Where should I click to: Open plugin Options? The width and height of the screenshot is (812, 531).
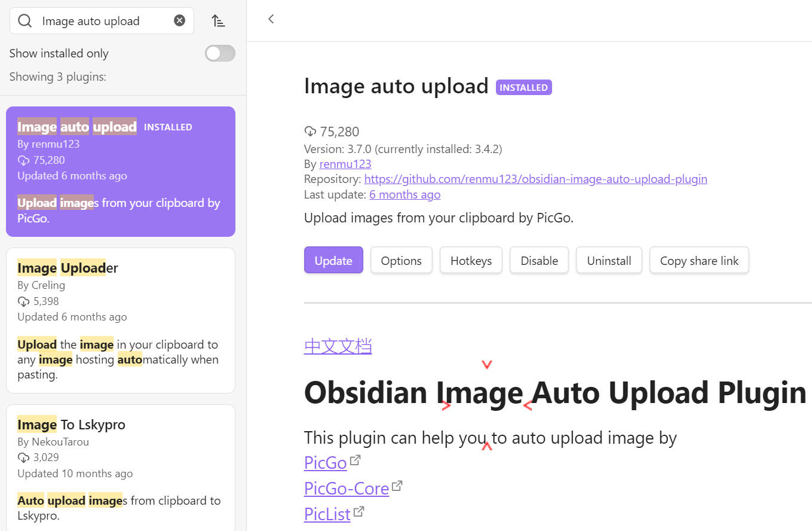402,260
